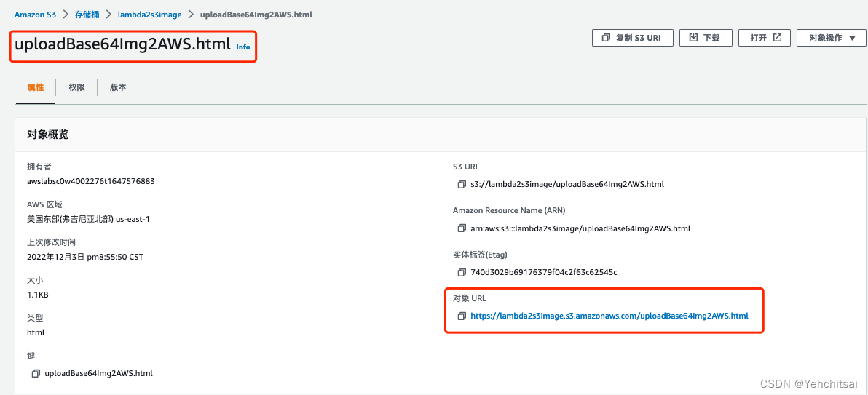
Task: Click the size value 1.1KB
Action: (x=38, y=295)
